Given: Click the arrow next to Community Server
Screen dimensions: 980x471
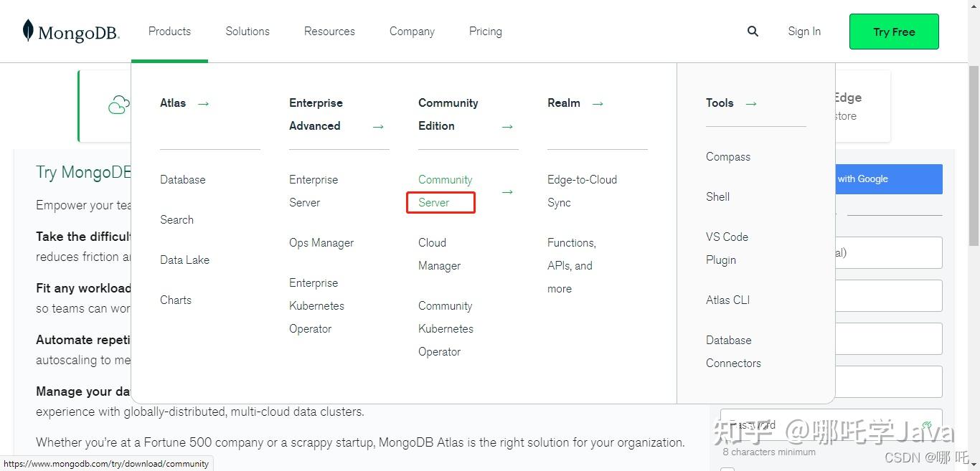Looking at the screenshot, I should pyautogui.click(x=508, y=191).
